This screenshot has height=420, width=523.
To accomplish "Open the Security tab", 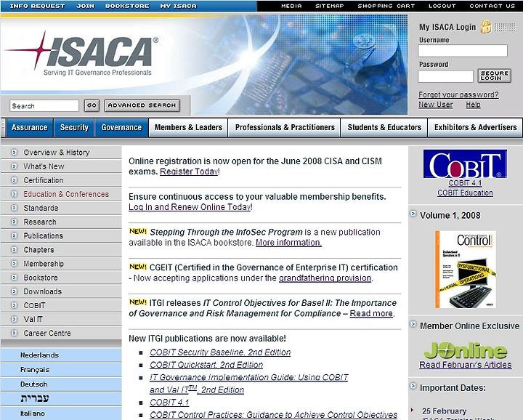I will pyautogui.click(x=74, y=127).
